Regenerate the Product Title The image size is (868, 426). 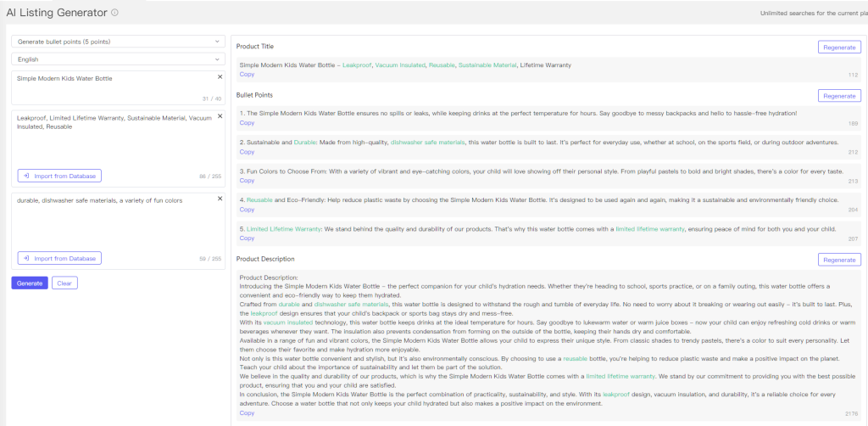[839, 47]
